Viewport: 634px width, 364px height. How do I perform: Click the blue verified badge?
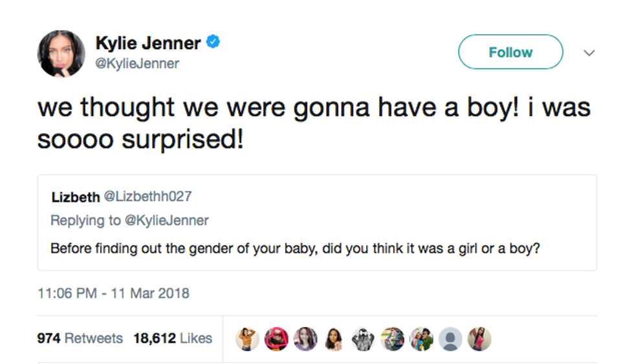click(x=213, y=43)
